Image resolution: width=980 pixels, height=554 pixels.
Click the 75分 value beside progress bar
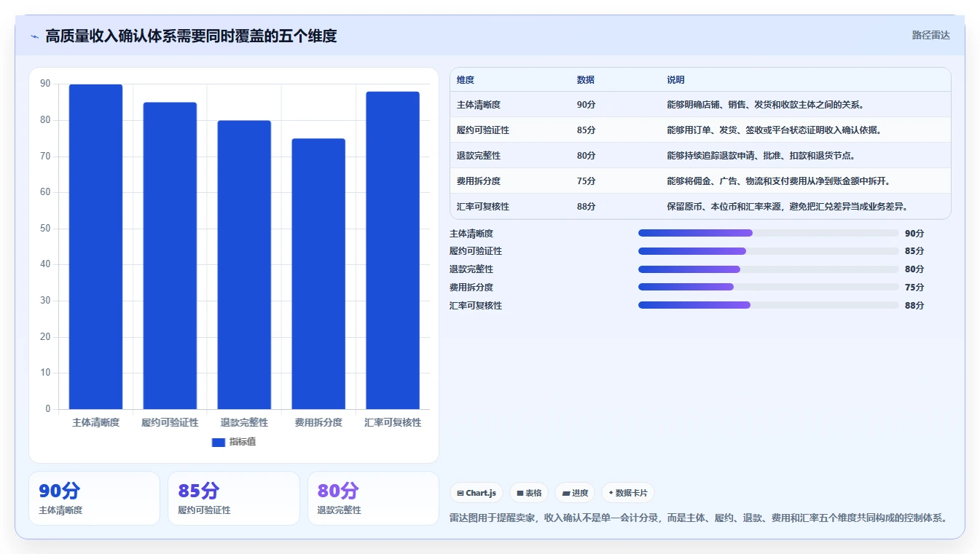coord(914,288)
